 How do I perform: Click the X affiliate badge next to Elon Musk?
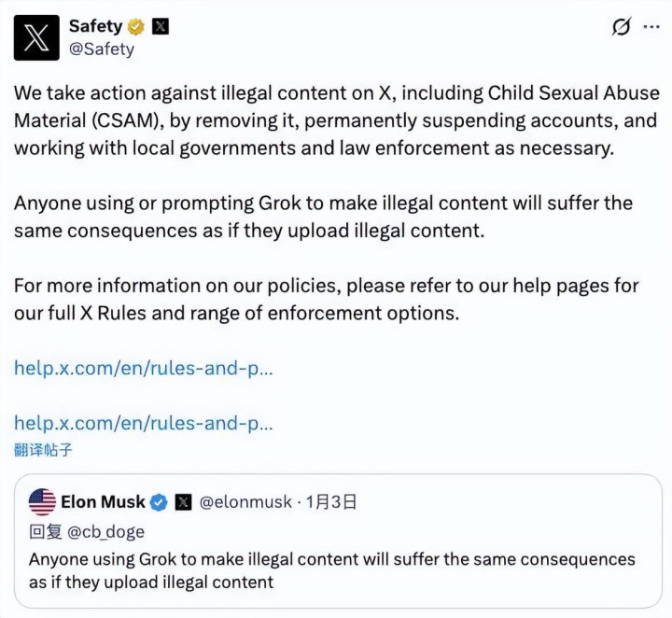coord(184,502)
